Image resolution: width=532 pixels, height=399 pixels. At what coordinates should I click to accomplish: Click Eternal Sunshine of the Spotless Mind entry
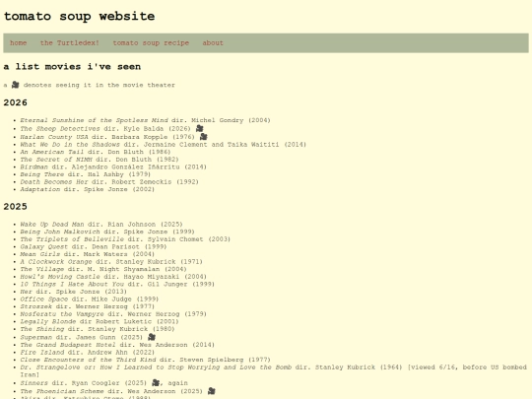click(145, 120)
